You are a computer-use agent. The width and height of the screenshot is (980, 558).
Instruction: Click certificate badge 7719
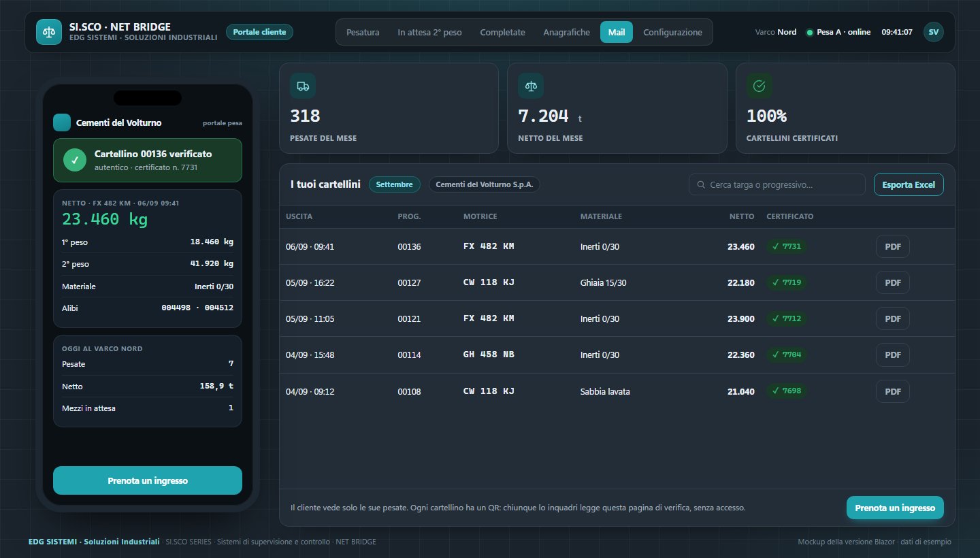[787, 282]
